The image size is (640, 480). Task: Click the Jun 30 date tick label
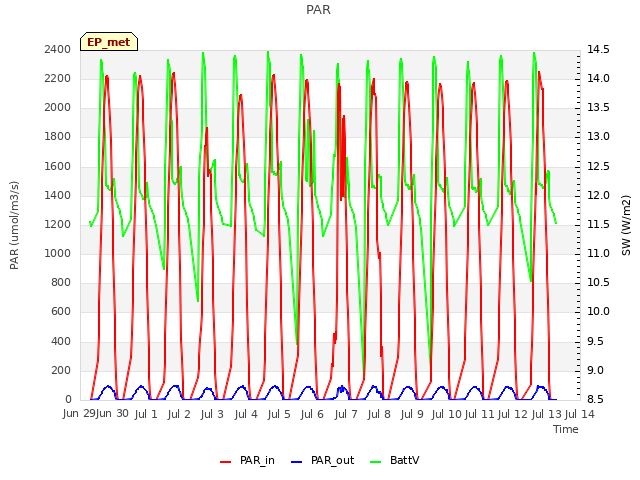coord(112,414)
